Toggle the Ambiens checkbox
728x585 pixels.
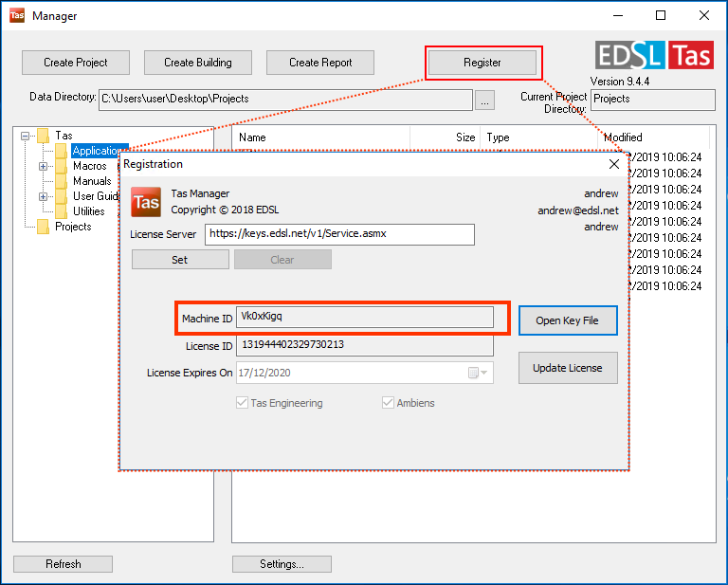pyautogui.click(x=388, y=403)
